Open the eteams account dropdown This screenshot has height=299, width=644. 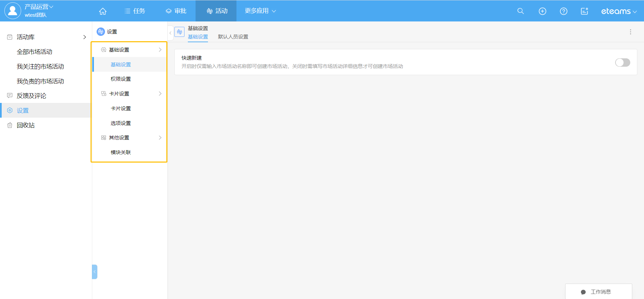(619, 11)
